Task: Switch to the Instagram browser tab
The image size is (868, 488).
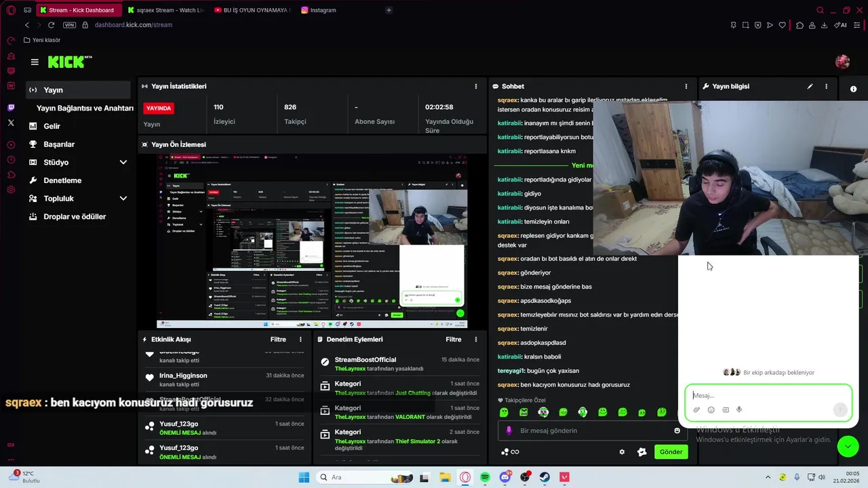Action: [x=338, y=10]
